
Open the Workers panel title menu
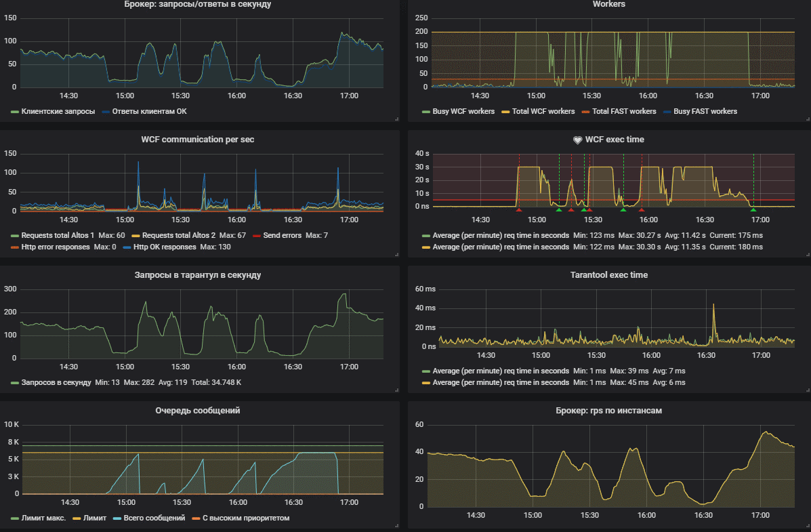tap(608, 4)
